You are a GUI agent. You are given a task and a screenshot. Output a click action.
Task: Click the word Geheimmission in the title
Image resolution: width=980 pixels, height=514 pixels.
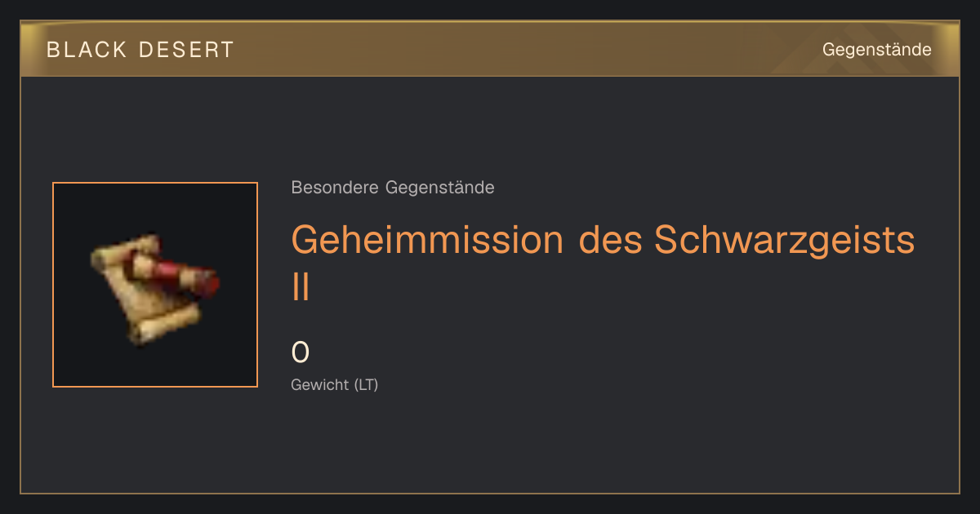point(427,240)
